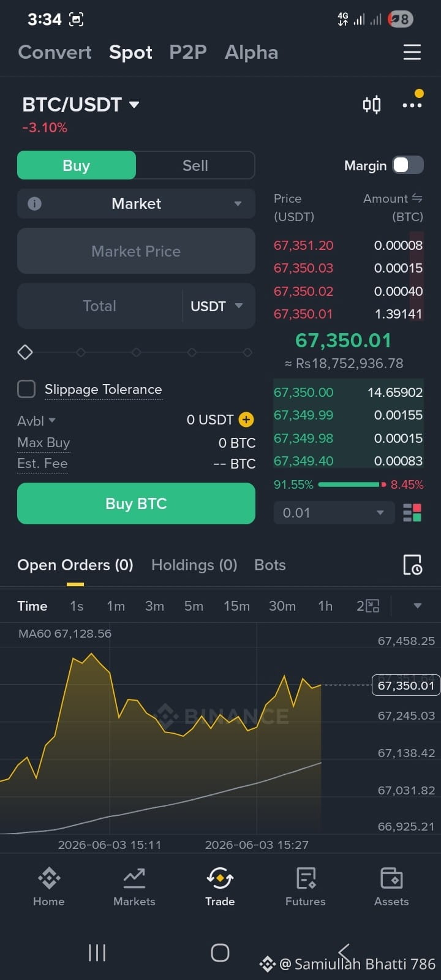Tap the Android home button
The width and height of the screenshot is (441, 980).
pyautogui.click(x=220, y=952)
